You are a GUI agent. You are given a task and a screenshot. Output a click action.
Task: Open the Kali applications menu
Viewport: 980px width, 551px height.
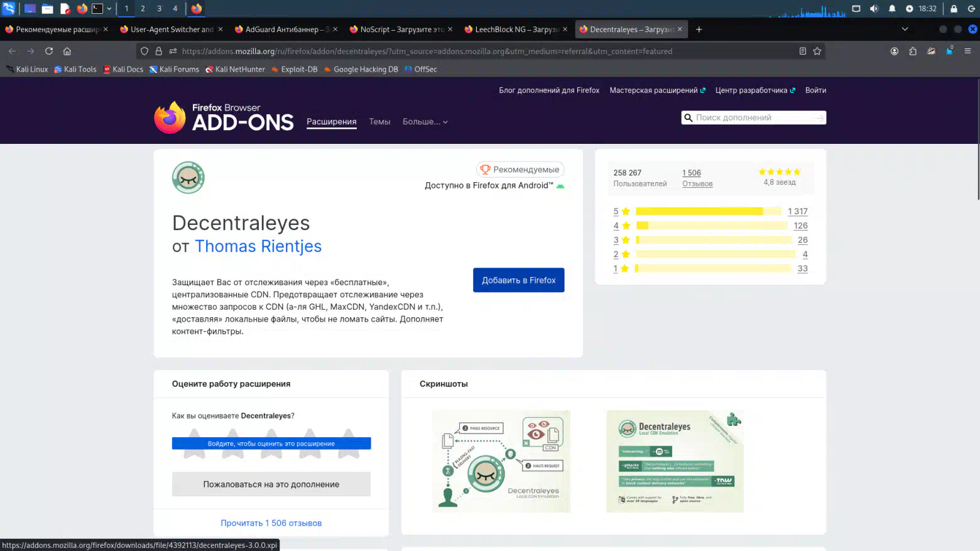tap(9, 9)
